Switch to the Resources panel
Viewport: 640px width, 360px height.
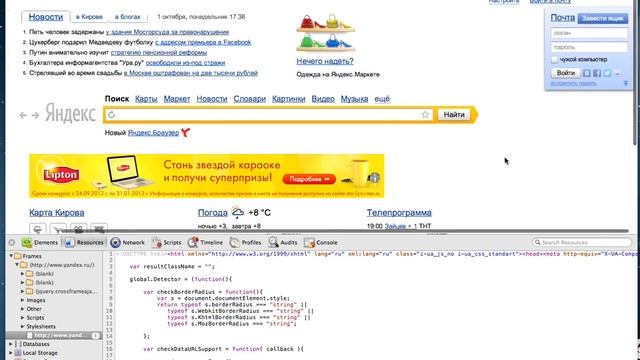click(84, 242)
